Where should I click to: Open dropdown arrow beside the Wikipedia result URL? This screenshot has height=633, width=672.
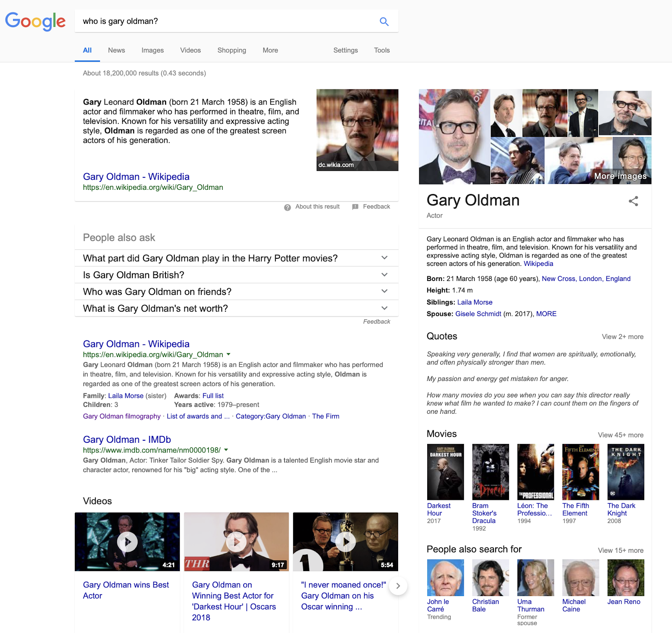[x=228, y=354]
